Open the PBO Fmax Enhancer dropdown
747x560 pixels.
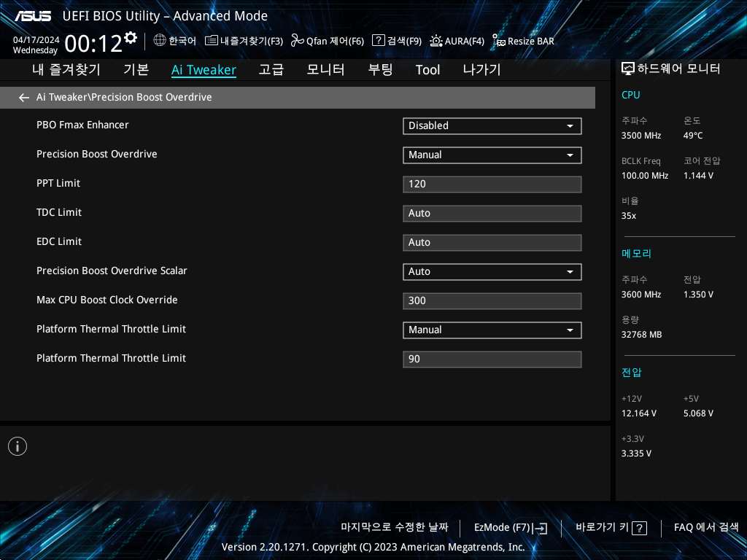492,125
